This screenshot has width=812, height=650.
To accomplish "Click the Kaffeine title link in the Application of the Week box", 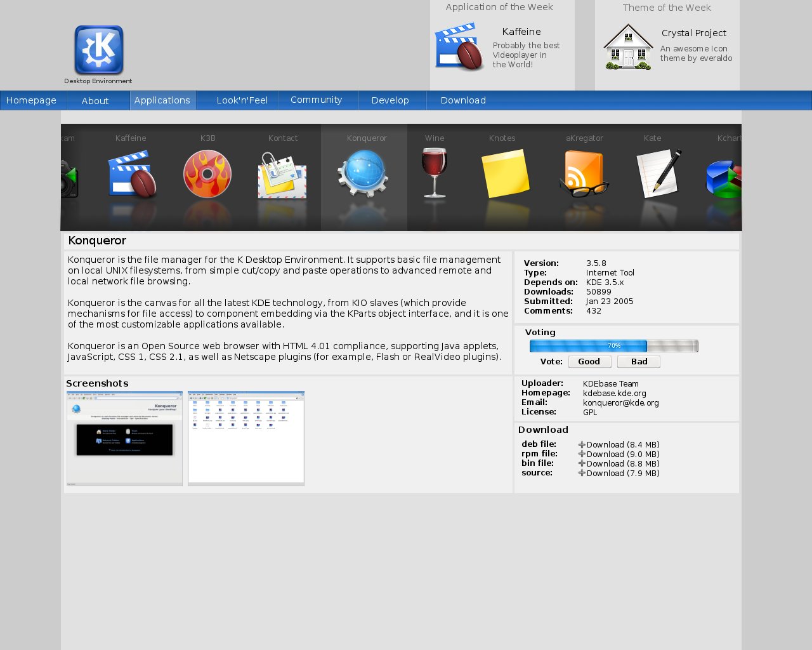I will point(521,32).
